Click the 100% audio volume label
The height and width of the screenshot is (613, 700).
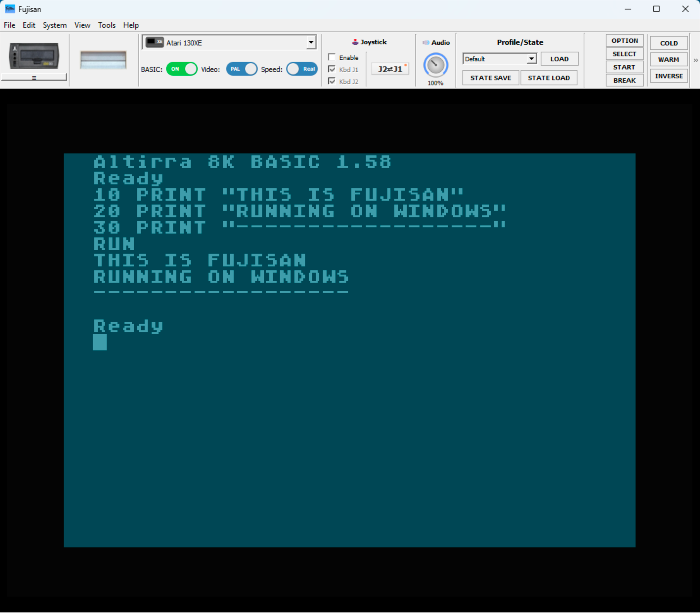(x=435, y=83)
